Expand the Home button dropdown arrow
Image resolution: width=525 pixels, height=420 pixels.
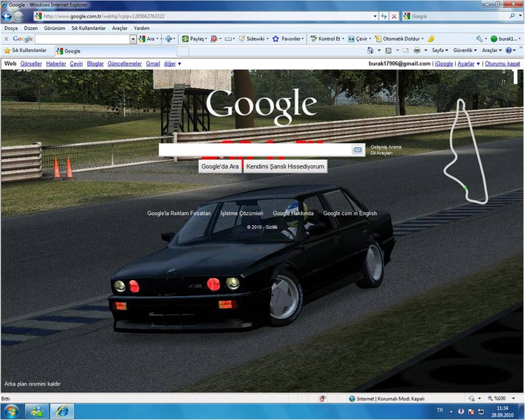[379, 50]
